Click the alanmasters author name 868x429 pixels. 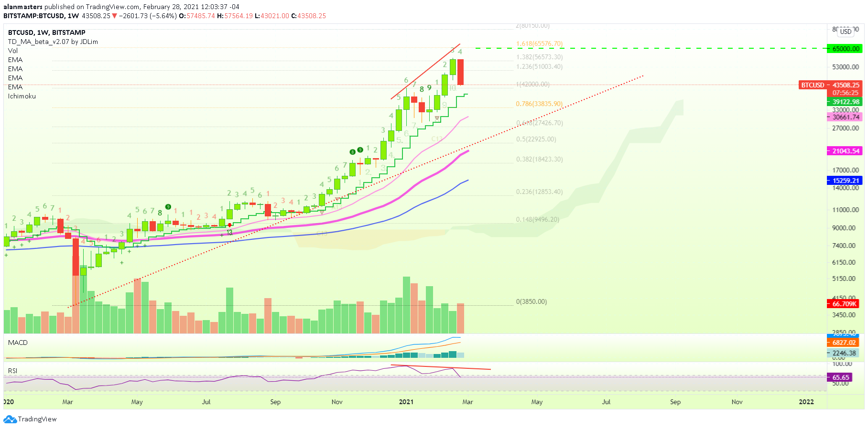point(23,7)
